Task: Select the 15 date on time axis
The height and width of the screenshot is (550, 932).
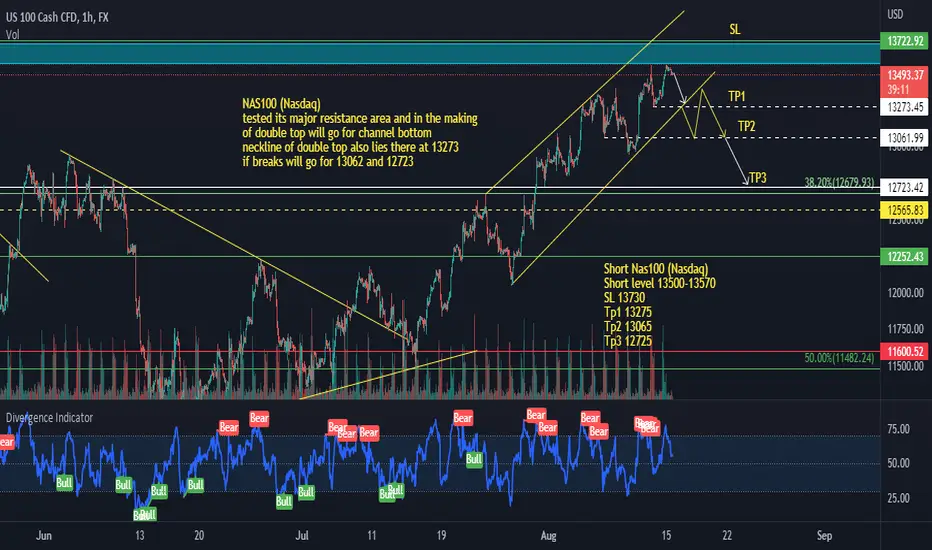Action: [666, 536]
